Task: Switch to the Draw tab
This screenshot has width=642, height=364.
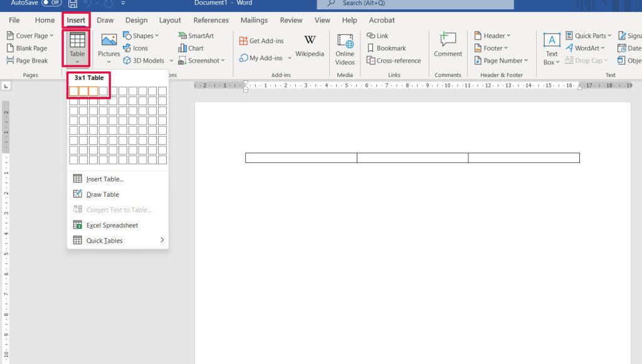Action: (x=105, y=20)
